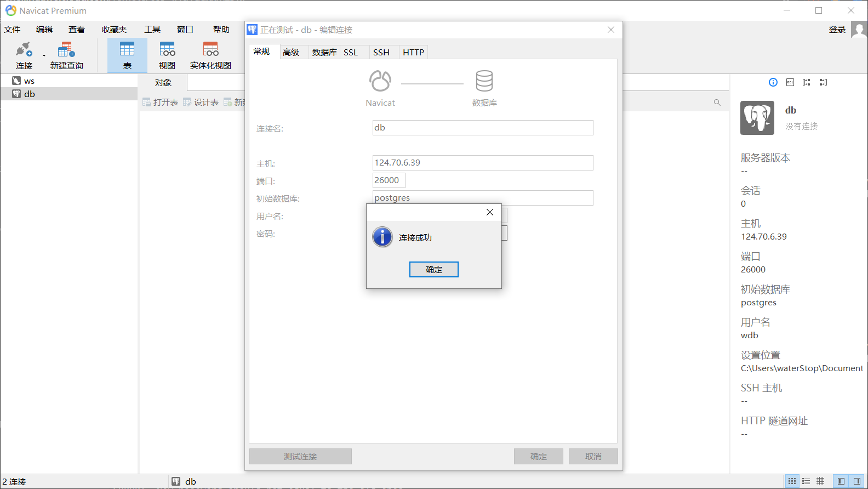Image resolution: width=868 pixels, height=489 pixels.
Task: Toggle the right information pane
Action: coord(857,481)
